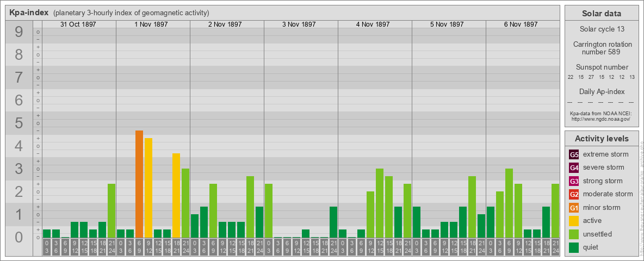The width and height of the screenshot is (644, 261).
Task: Click the '2 Nov 1897' day header
Action: tap(225, 24)
